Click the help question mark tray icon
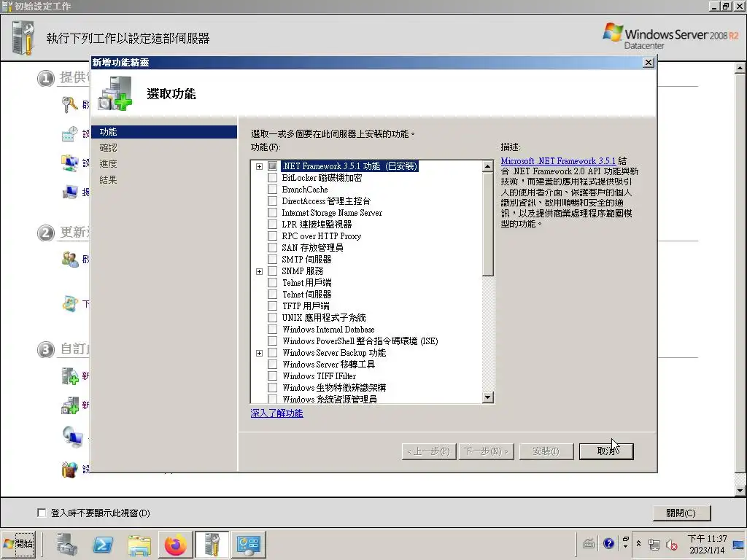The height and width of the screenshot is (560, 747). pos(608,543)
